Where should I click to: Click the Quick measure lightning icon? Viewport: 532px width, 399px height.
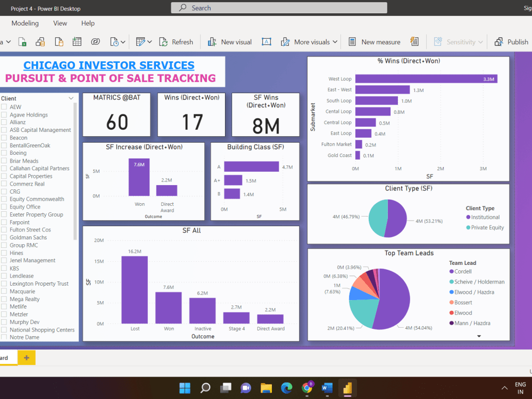click(414, 41)
